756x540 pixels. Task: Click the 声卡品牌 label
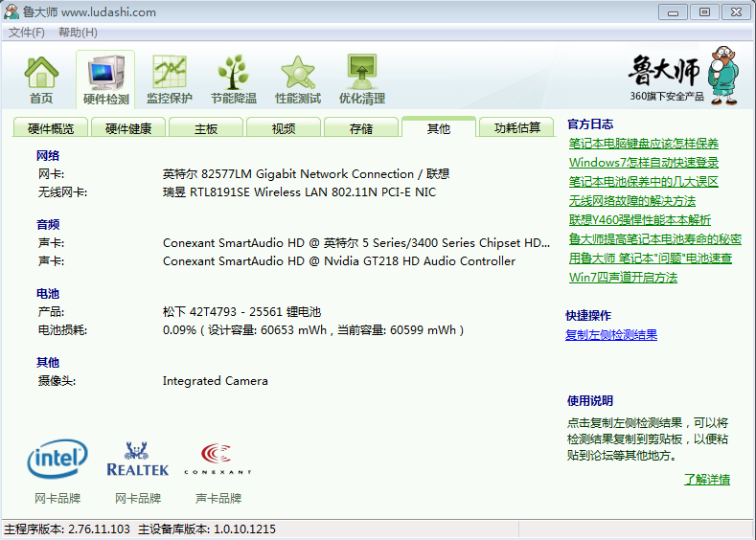218,498
